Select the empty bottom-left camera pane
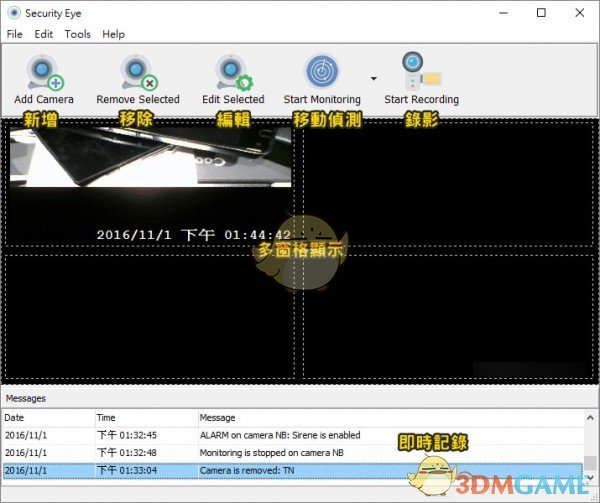Image resolution: width=600 pixels, height=503 pixels. coord(150,316)
